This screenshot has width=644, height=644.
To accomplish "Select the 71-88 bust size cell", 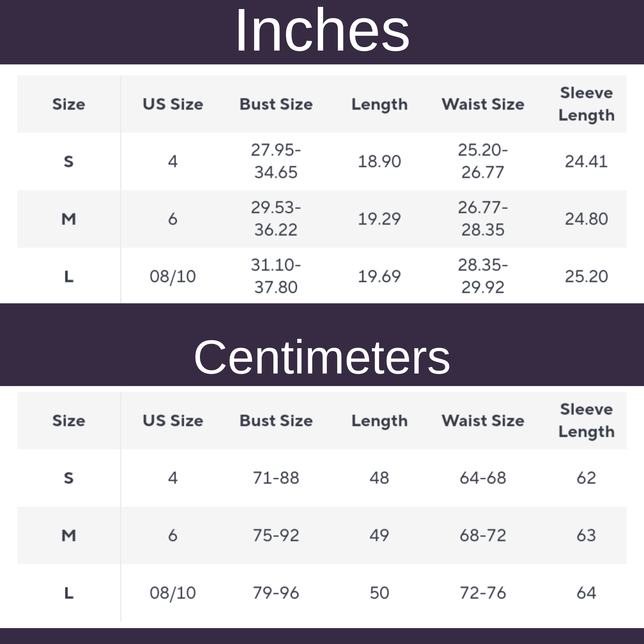I will coord(276,478).
